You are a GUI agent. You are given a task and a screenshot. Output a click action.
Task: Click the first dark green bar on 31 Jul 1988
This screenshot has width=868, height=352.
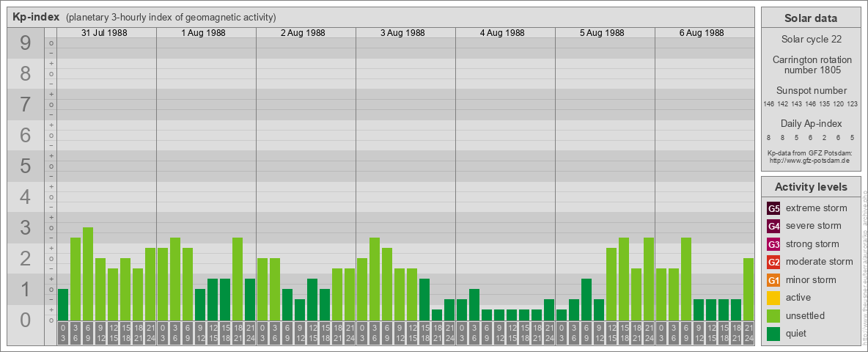tap(62, 304)
